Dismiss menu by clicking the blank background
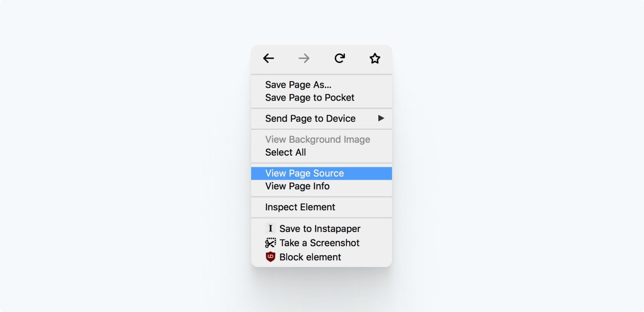Viewport: 644px width, 312px height. [x=121, y=161]
